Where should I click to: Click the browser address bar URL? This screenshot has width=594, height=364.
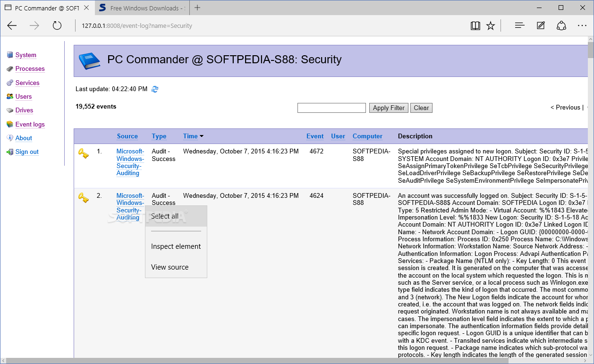click(x=137, y=26)
